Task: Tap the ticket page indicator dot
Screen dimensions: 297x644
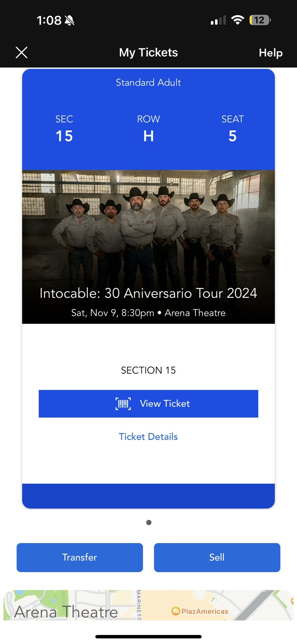Action: click(149, 522)
